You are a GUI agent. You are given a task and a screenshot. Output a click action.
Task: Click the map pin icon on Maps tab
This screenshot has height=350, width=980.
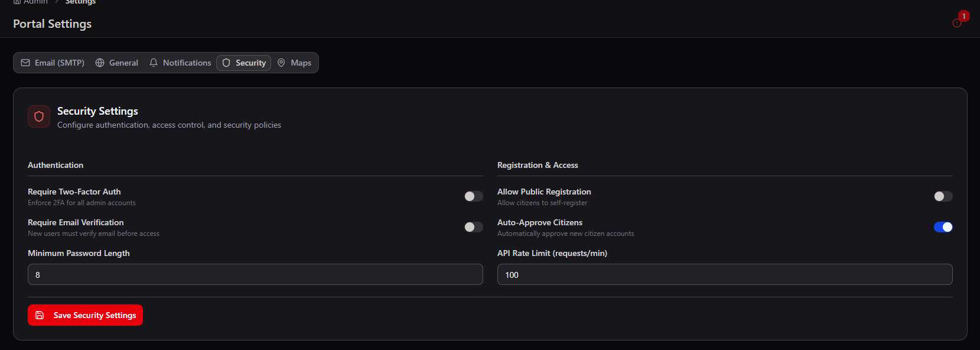point(281,63)
